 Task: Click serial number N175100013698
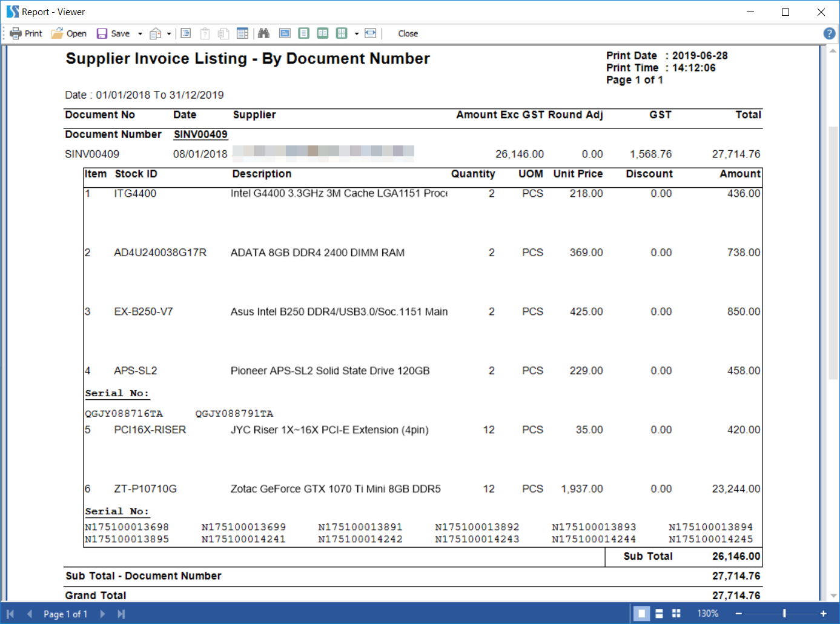127,527
